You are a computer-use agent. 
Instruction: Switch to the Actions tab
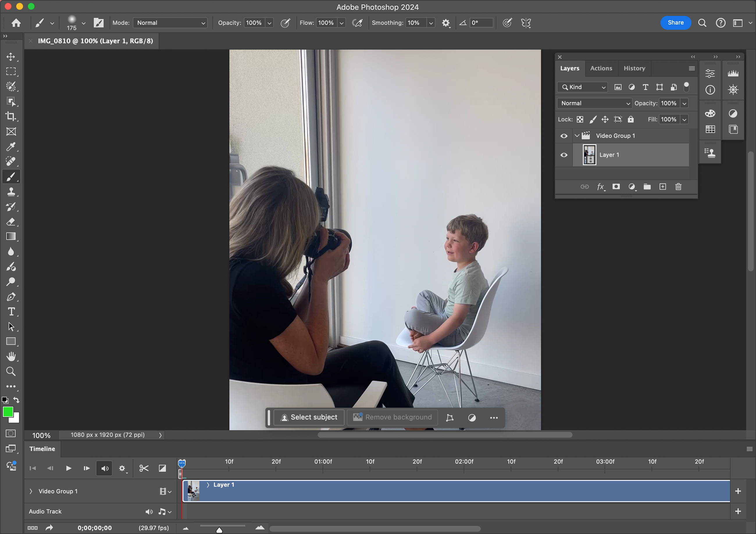pos(601,69)
